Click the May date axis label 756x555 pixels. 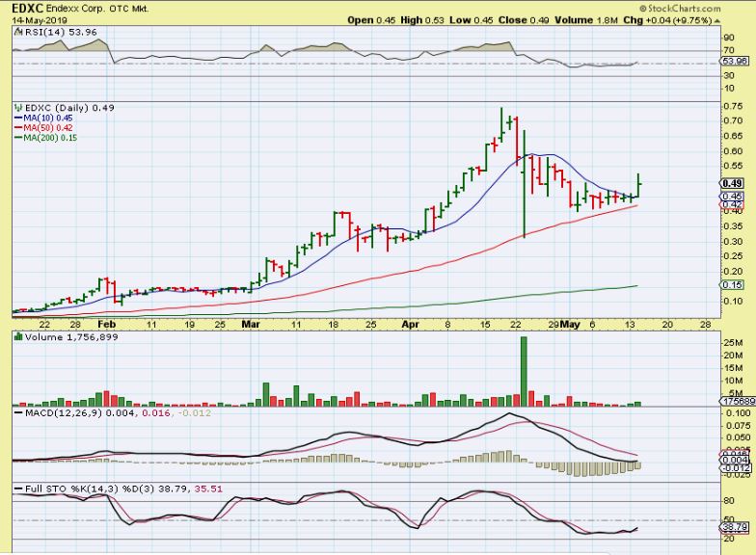(571, 324)
